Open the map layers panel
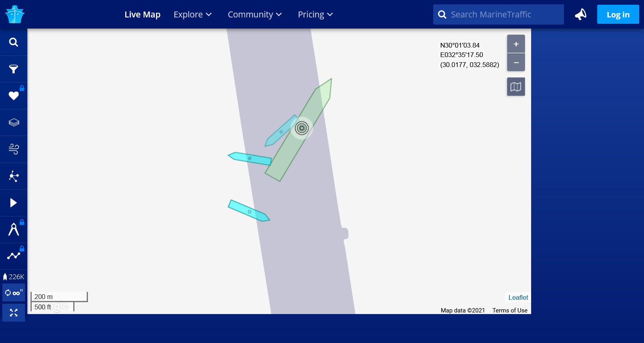The width and height of the screenshot is (644, 343). [x=13, y=123]
